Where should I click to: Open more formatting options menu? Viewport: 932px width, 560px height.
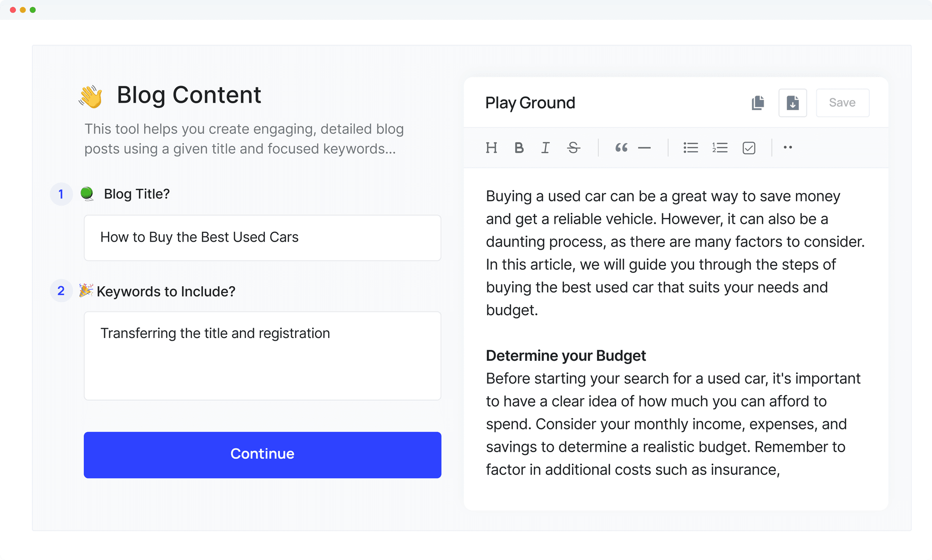(x=788, y=147)
